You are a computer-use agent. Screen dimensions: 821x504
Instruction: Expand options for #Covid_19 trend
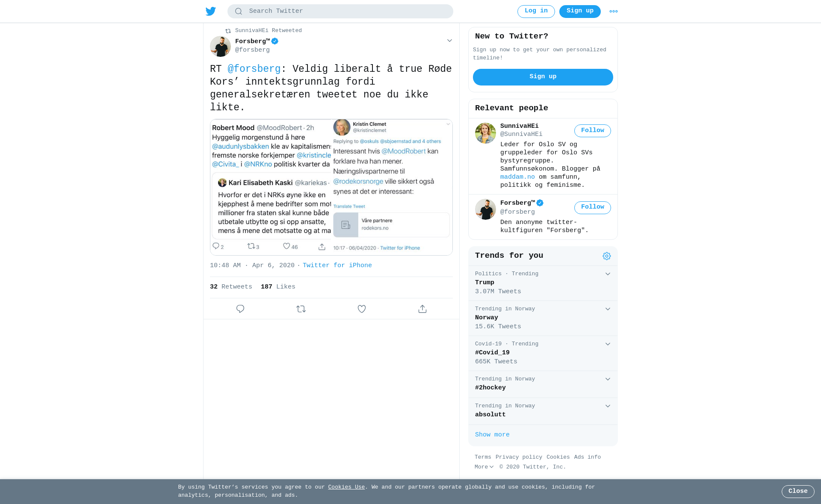click(x=608, y=344)
